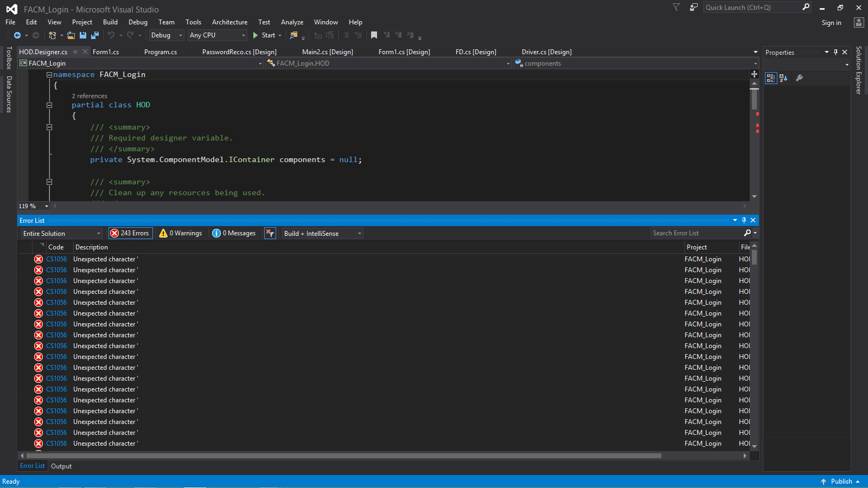This screenshot has height=488, width=868.
Task: Toggle the 0 Messages filter
Action: pos(234,233)
